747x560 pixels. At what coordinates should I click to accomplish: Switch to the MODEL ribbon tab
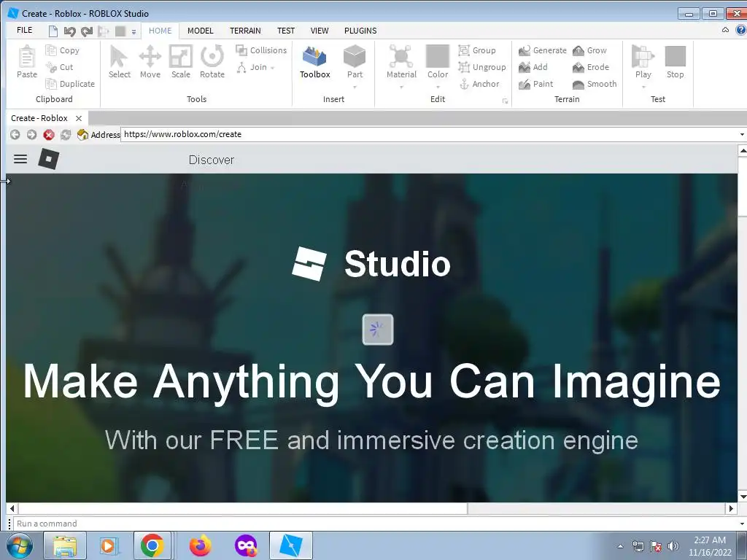200,31
